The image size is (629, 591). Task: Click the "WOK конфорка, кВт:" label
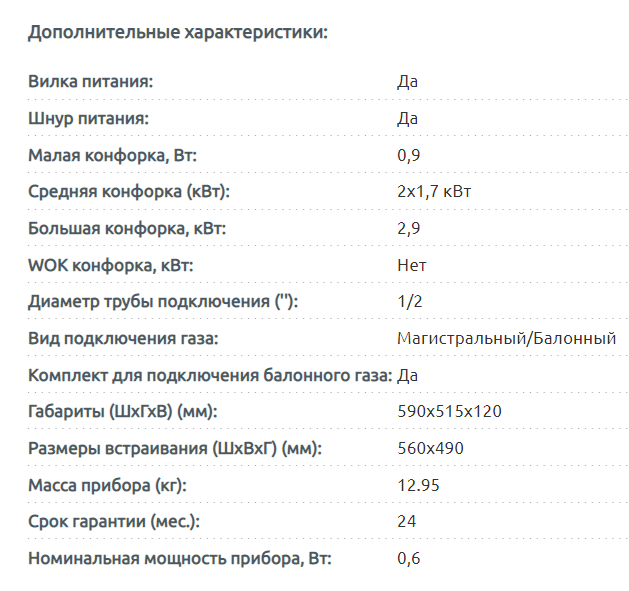pos(110,265)
